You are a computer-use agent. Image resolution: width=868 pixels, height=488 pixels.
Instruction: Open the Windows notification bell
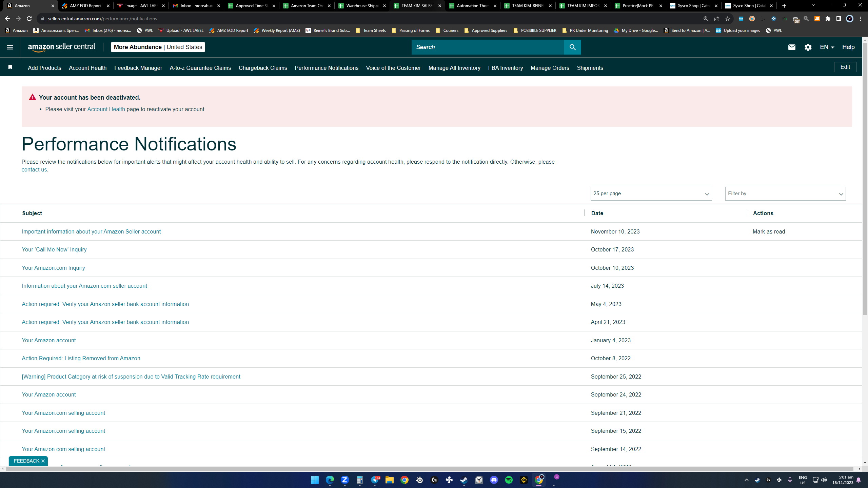859,480
